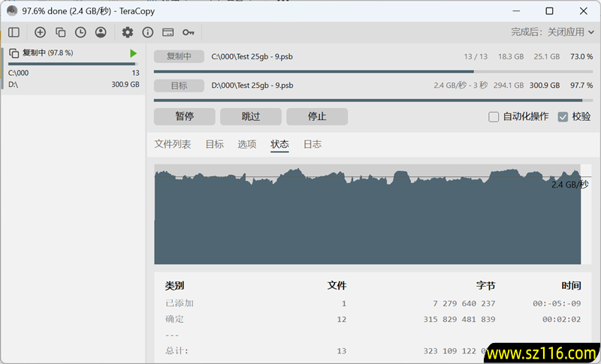Click the C:\000 source row in sidebar

pos(74,73)
